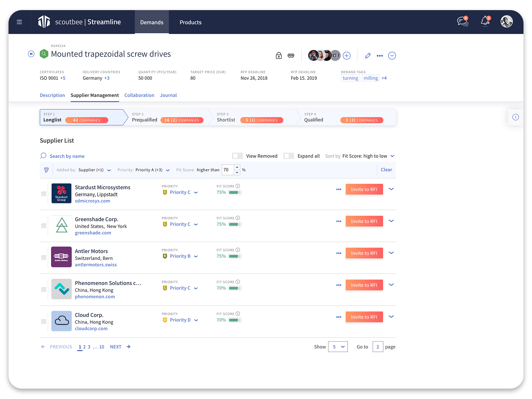
Task: Open the search by name field
Action: click(67, 156)
